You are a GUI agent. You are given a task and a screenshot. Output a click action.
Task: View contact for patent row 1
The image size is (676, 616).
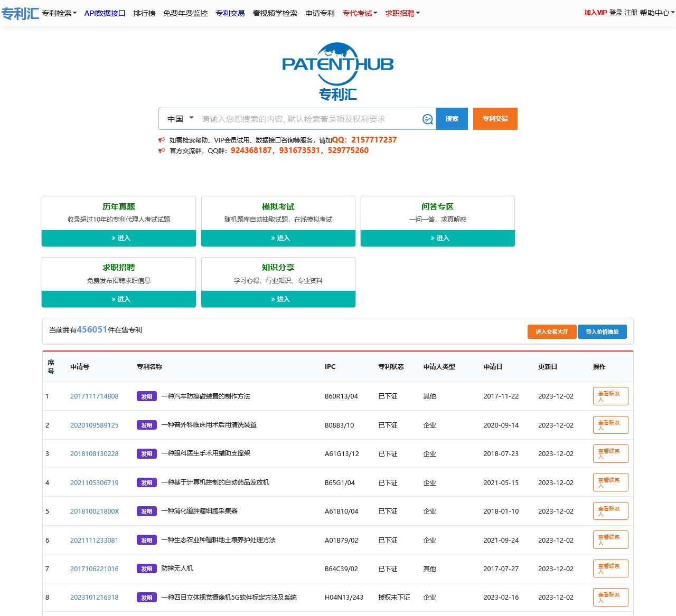click(611, 396)
